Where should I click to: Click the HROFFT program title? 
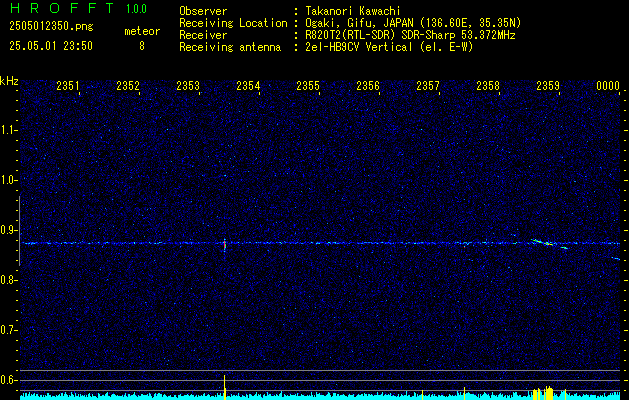coord(62,8)
